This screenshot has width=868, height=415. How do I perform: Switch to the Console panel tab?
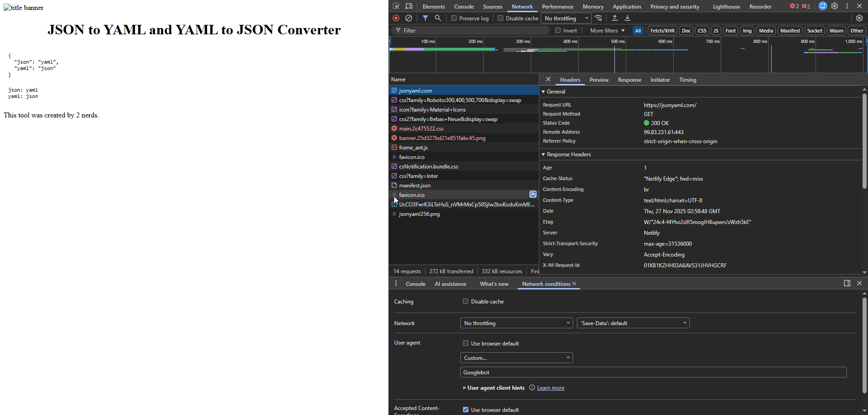(x=464, y=6)
